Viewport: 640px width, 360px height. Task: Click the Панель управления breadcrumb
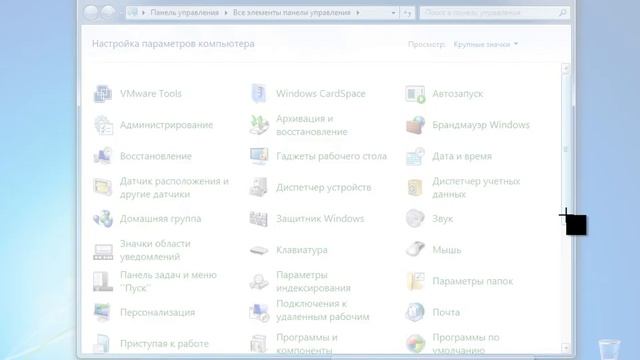click(184, 13)
